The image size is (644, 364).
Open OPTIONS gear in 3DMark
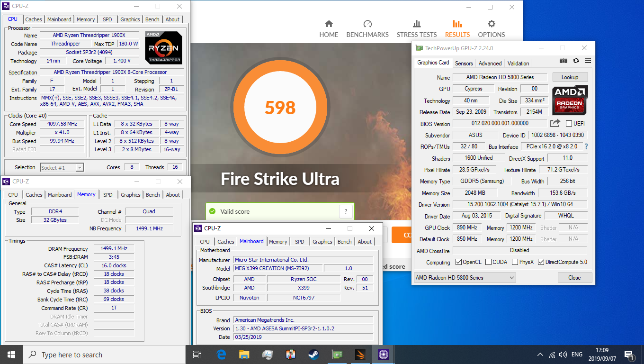coord(492,29)
